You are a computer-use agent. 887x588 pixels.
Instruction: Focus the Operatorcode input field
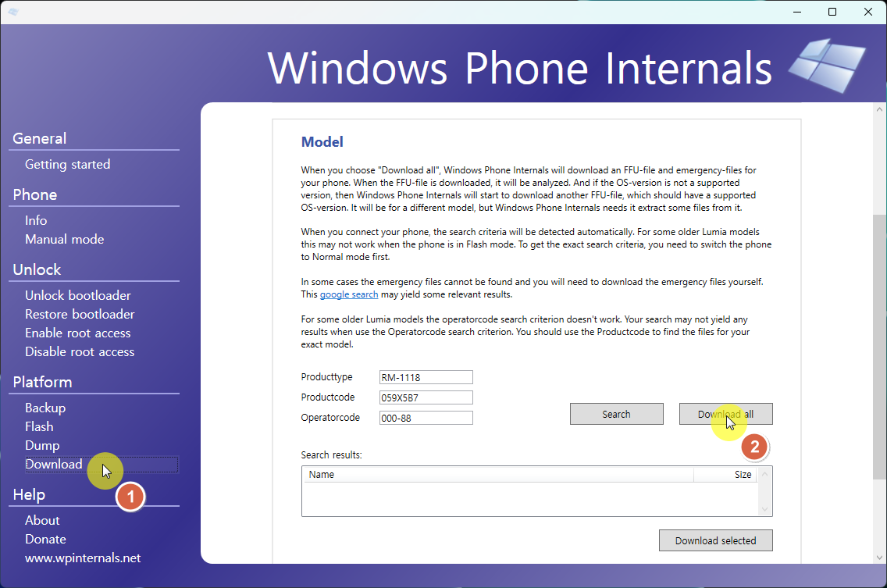(426, 418)
